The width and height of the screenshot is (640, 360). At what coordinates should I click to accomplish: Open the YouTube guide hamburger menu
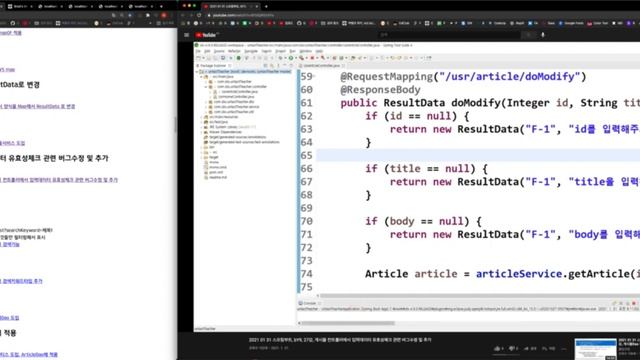(187, 35)
